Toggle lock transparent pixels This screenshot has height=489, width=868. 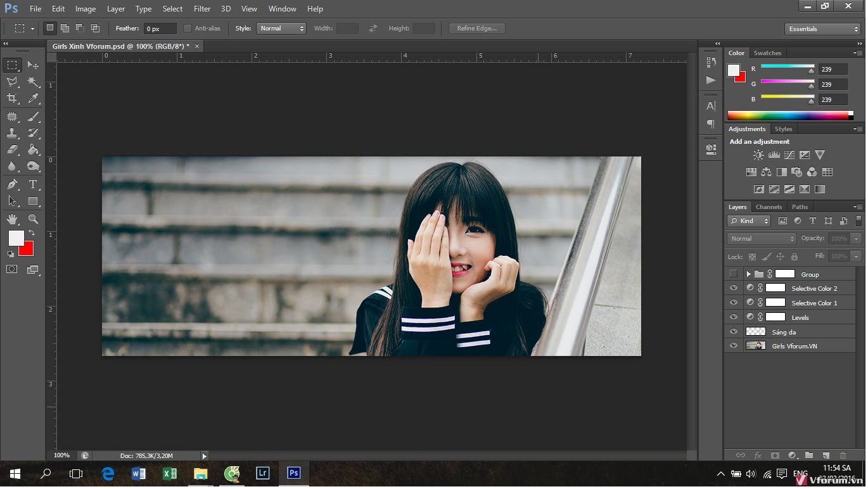coord(752,257)
